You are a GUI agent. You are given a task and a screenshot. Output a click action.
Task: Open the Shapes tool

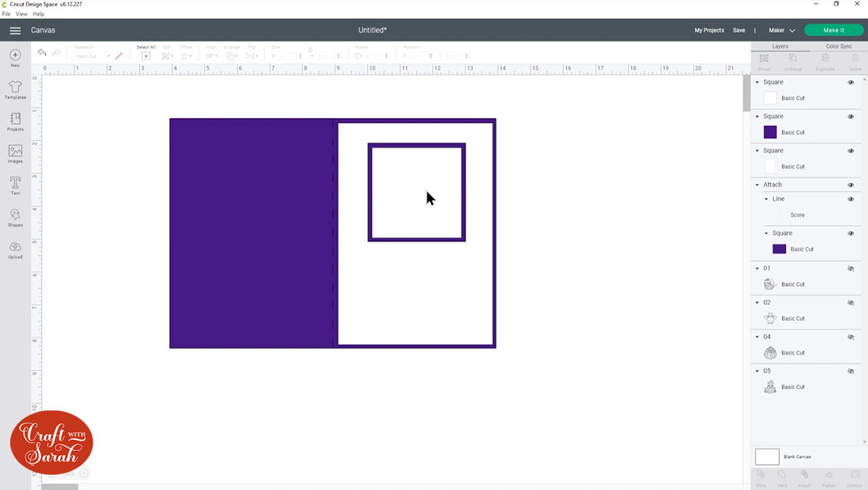click(x=15, y=217)
